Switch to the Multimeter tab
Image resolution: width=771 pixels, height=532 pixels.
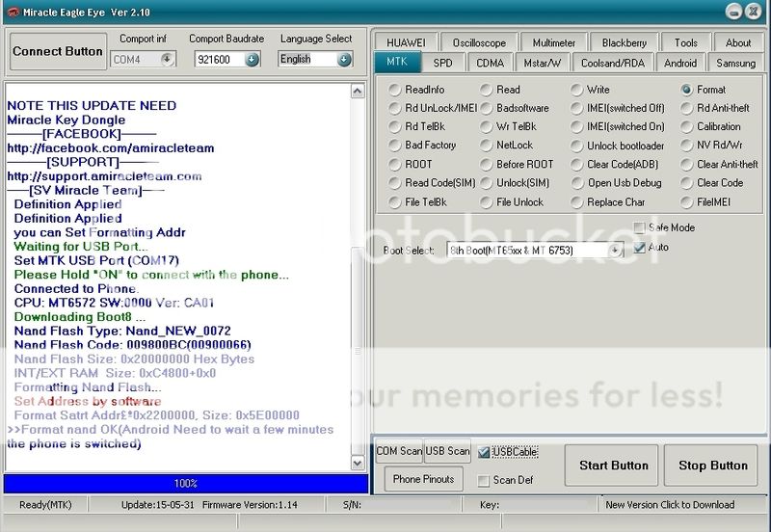(x=553, y=42)
